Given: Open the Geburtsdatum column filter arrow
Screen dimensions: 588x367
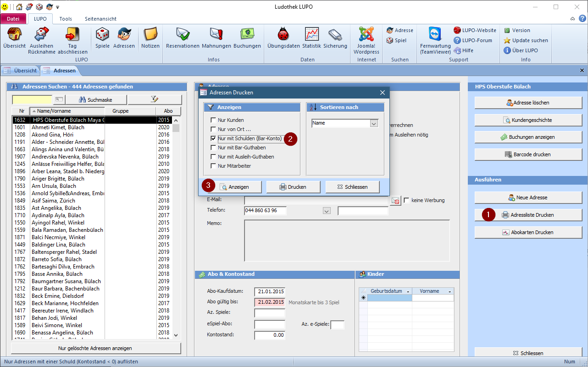Looking at the screenshot, I should (x=407, y=291).
